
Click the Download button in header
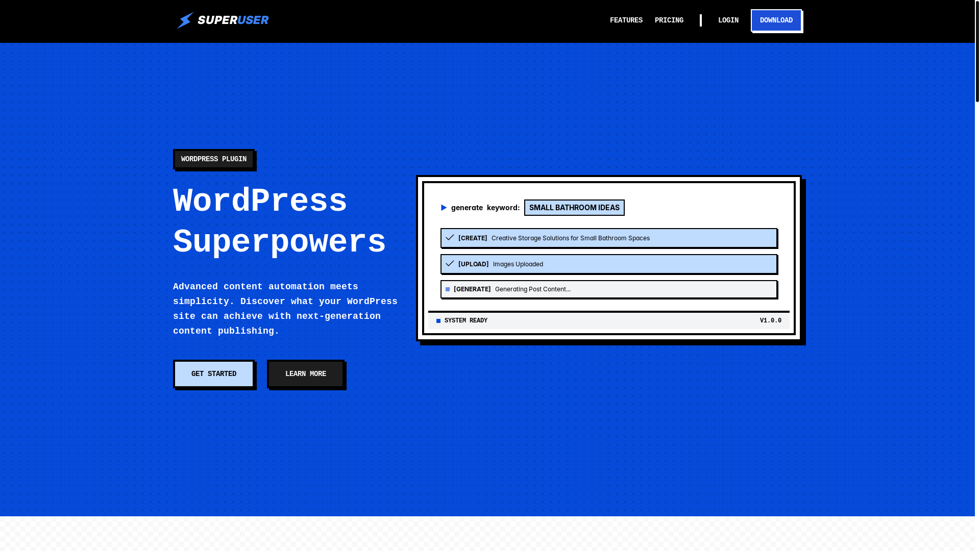pyautogui.click(x=776, y=20)
